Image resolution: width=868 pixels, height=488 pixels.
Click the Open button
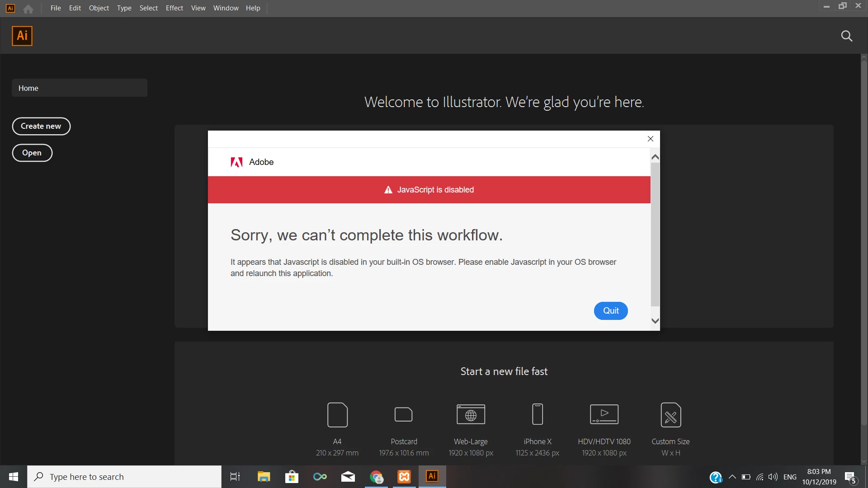pyautogui.click(x=32, y=153)
